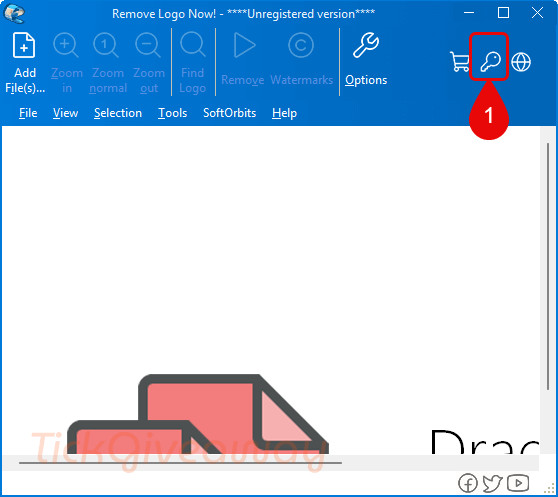Open the SoftOrbits menu
Image resolution: width=558 pixels, height=497 pixels.
coord(230,113)
